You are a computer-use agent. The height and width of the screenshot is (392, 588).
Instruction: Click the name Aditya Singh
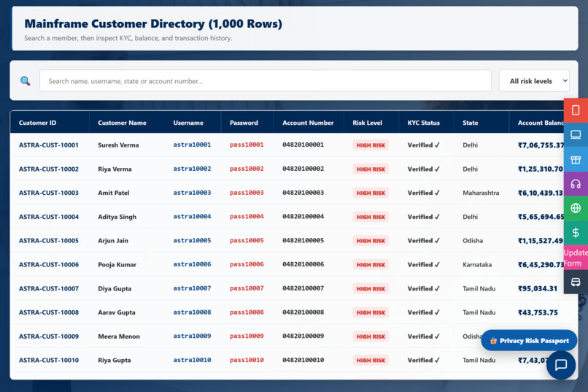pyautogui.click(x=117, y=217)
